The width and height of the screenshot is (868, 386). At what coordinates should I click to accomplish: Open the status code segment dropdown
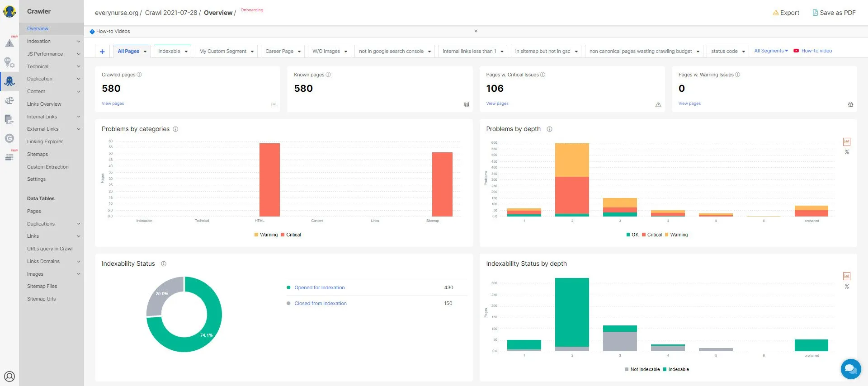pos(727,52)
